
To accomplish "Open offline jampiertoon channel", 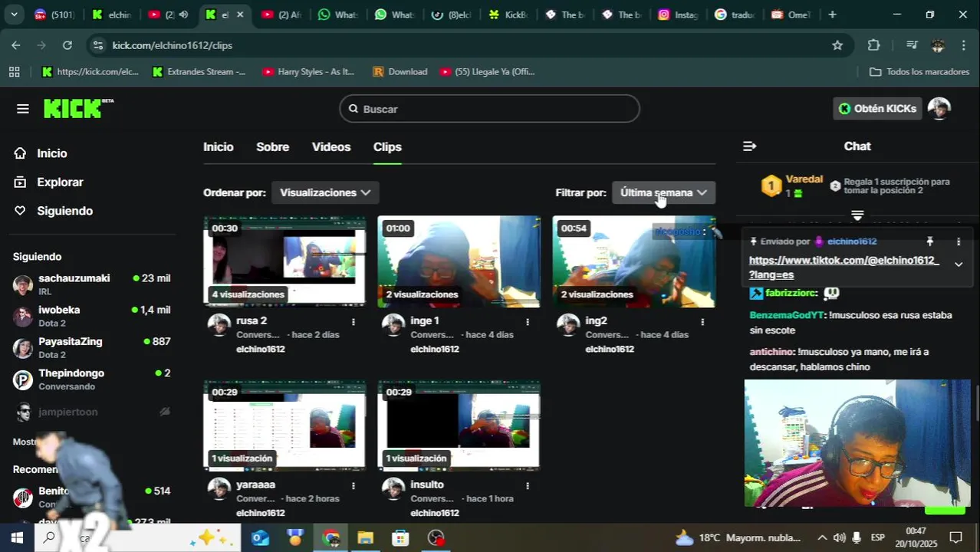I will tap(92, 412).
